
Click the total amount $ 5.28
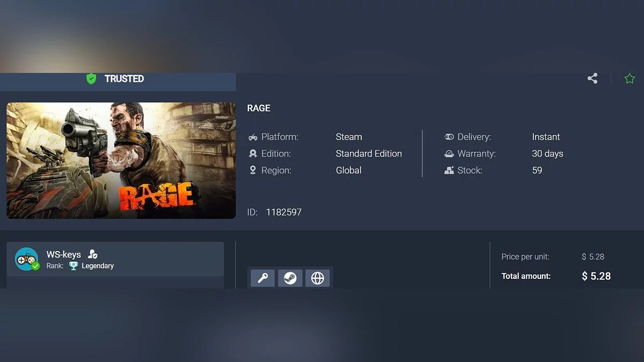[x=596, y=276]
